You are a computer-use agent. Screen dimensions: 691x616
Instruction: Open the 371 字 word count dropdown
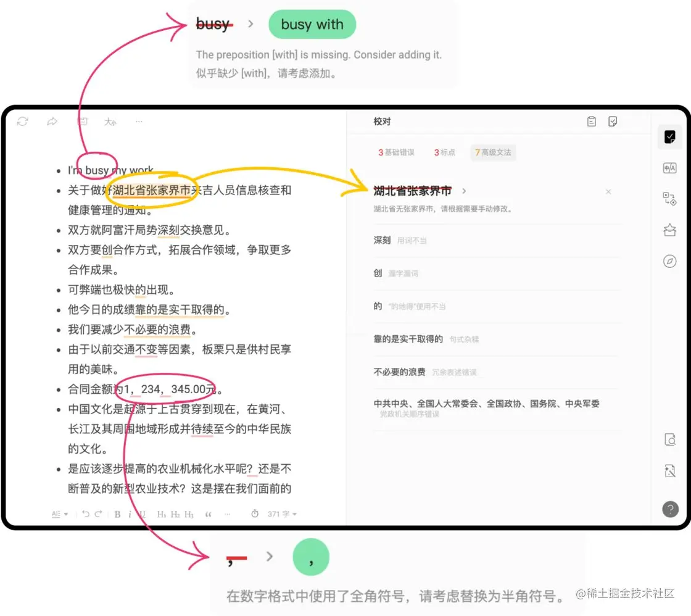click(282, 514)
